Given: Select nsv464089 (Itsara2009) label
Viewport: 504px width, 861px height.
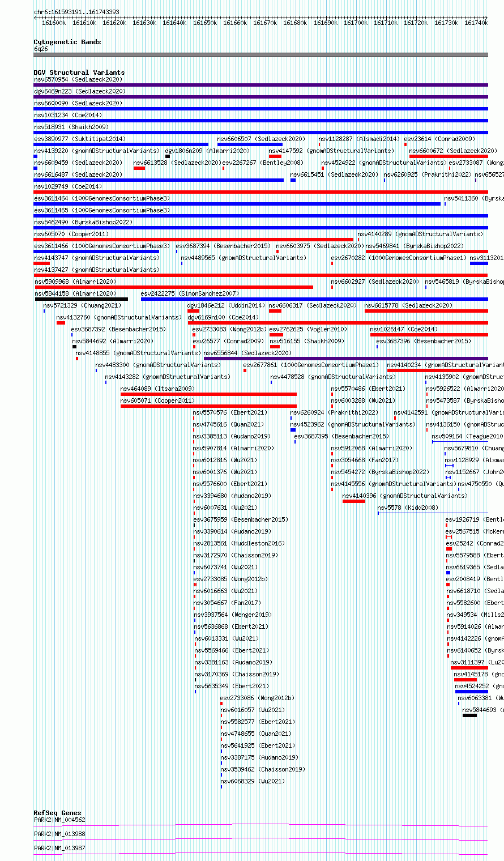Looking at the screenshot, I should 157,389.
